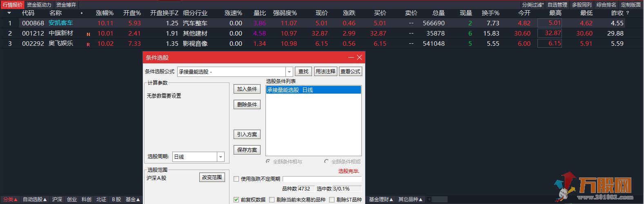
Task: Open 综合排名 in the top bar
Action: coord(606,5)
